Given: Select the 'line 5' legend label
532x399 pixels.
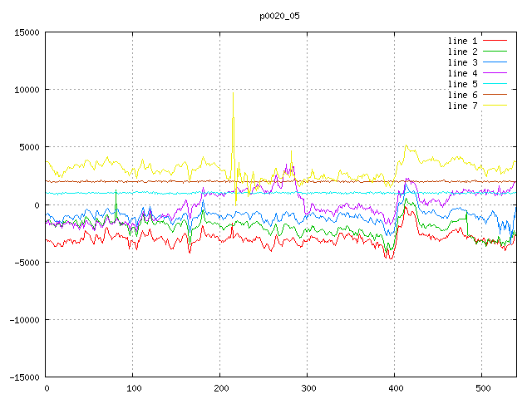Looking at the screenshot, I should (462, 84).
